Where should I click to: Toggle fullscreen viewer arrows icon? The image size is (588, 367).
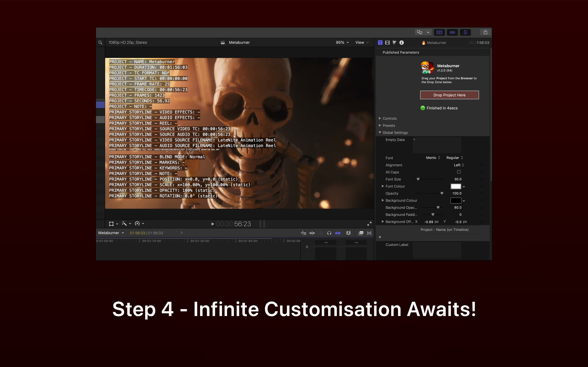[369, 223]
